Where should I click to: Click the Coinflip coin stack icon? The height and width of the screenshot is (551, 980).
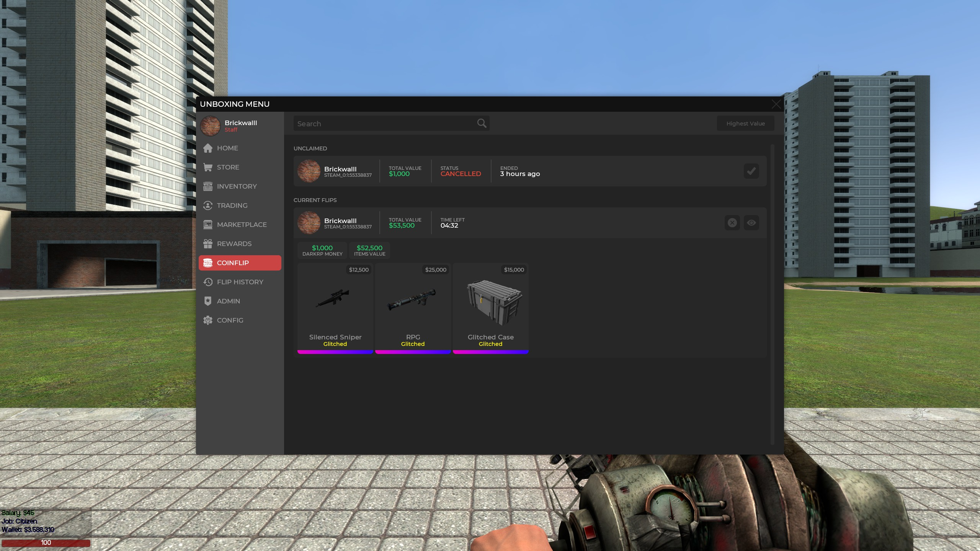point(208,263)
